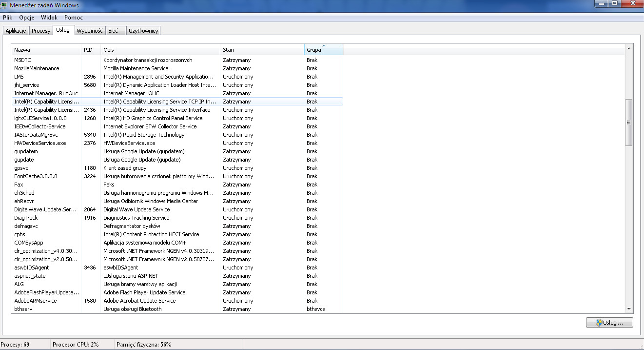Click description Diagnostics Tracking Service
644x350 pixels.
[x=137, y=218]
